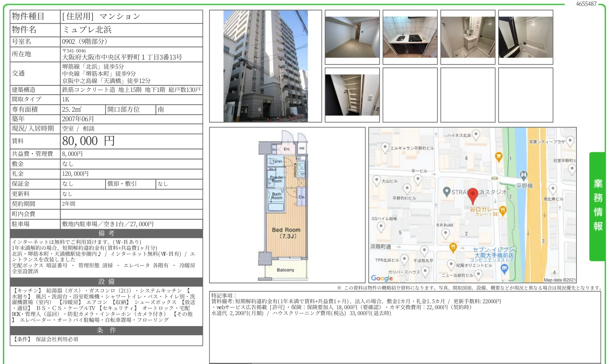Click the 双葉シティープラザ map pin

tap(570, 141)
